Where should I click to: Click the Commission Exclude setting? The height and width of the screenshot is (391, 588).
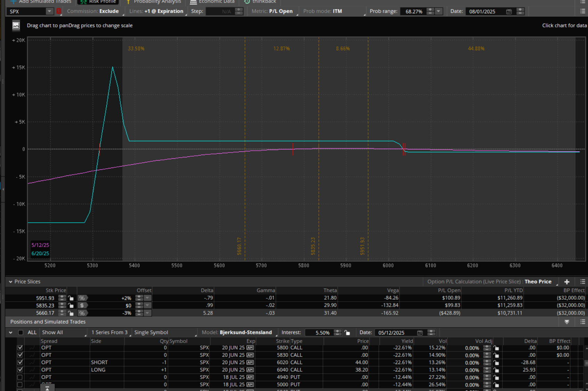[109, 11]
